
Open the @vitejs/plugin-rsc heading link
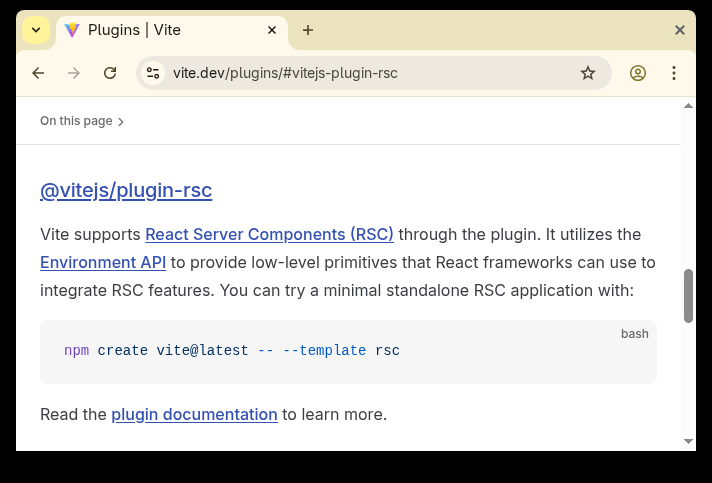pyautogui.click(x=126, y=191)
